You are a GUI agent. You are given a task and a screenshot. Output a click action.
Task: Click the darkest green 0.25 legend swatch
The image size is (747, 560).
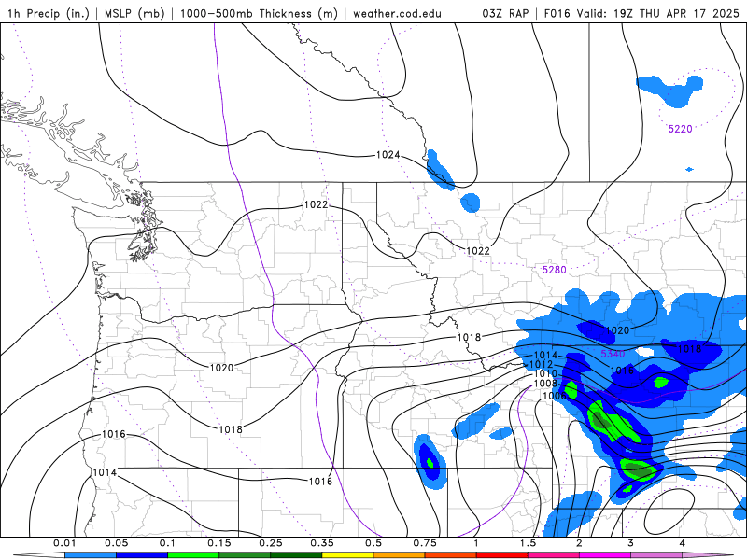pos(296,555)
